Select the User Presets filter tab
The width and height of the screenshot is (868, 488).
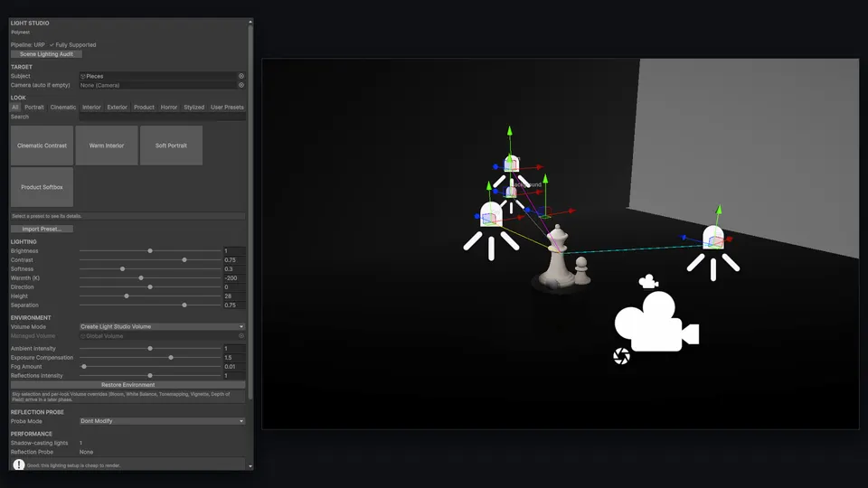tap(227, 108)
